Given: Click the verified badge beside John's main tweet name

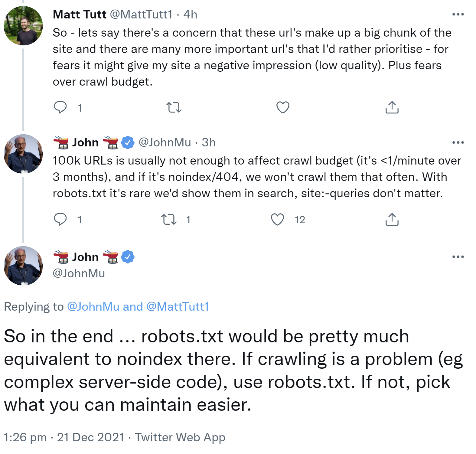Looking at the screenshot, I should pyautogui.click(x=128, y=257).
